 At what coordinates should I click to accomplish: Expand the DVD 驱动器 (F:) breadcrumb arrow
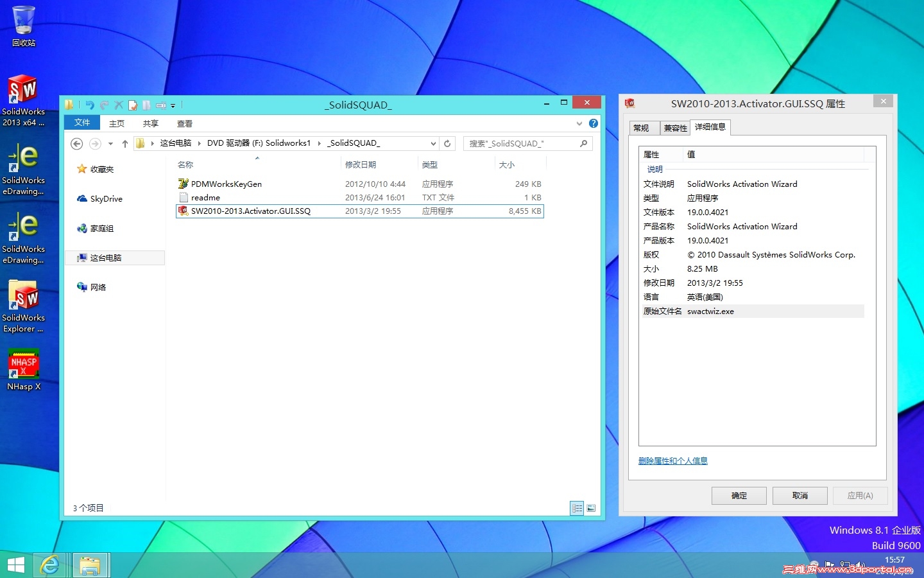pos(320,143)
